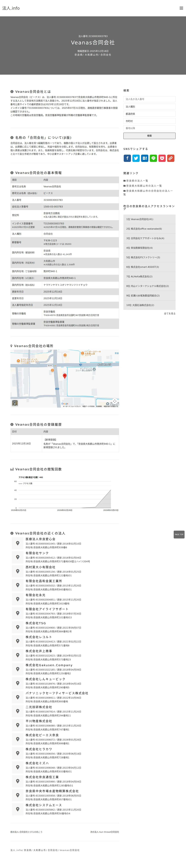The height and width of the screenshot is (868, 186).
Task: Open map camera controls icon
Action: (115, 401)
